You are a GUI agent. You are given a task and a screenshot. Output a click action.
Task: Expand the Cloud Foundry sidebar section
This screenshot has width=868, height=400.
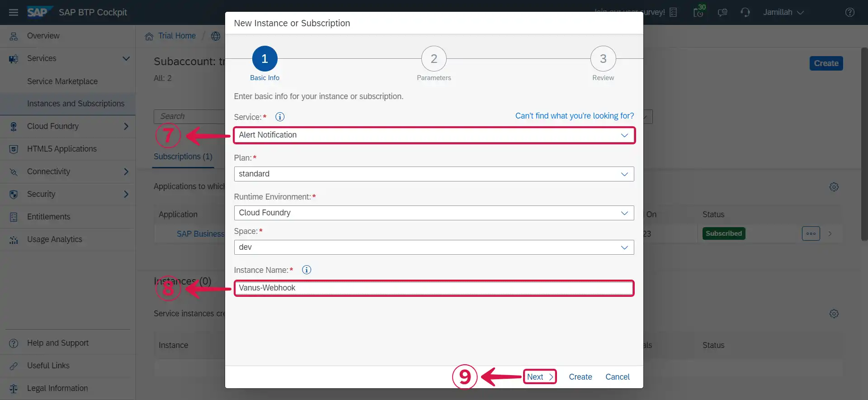coord(126,126)
